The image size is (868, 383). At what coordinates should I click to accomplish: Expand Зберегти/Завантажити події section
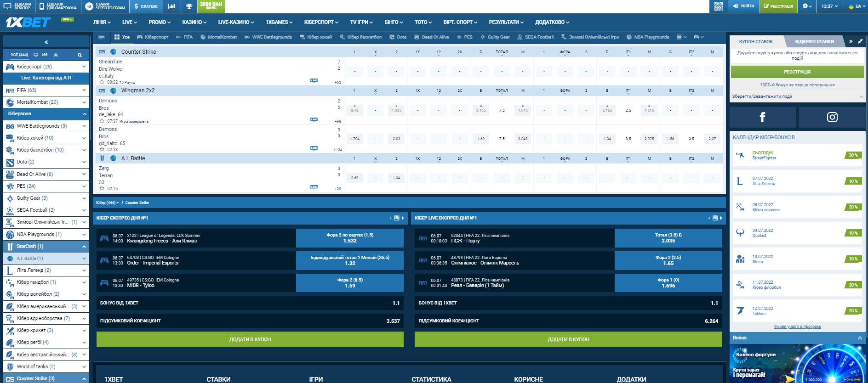click(x=797, y=96)
